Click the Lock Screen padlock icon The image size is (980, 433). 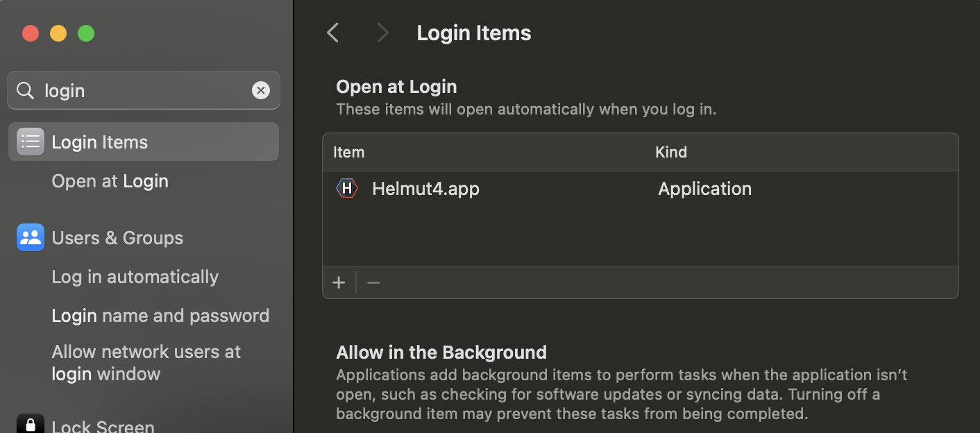[31, 425]
